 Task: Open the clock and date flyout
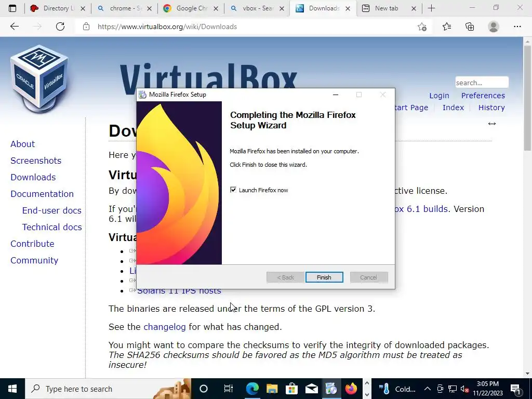point(488,389)
